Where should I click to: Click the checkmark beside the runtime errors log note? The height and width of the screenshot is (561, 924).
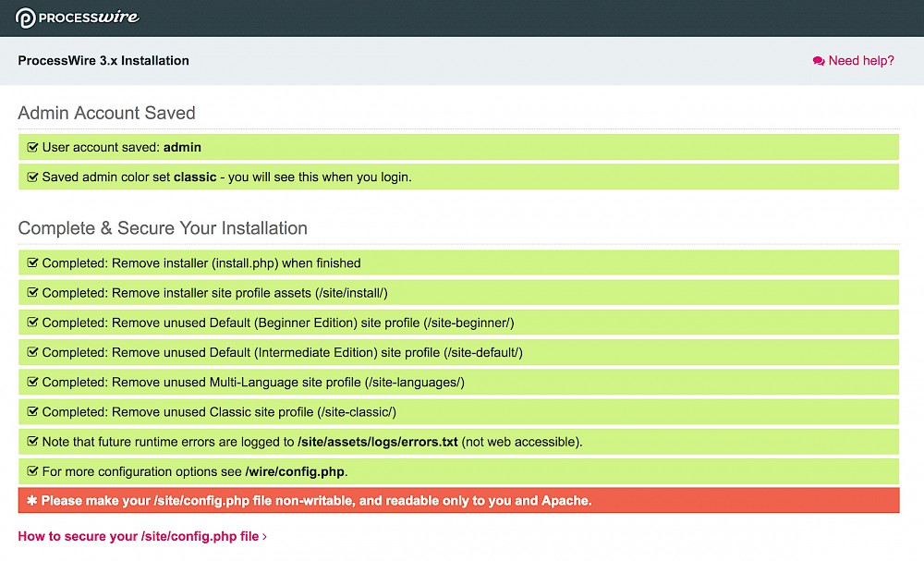pos(32,441)
